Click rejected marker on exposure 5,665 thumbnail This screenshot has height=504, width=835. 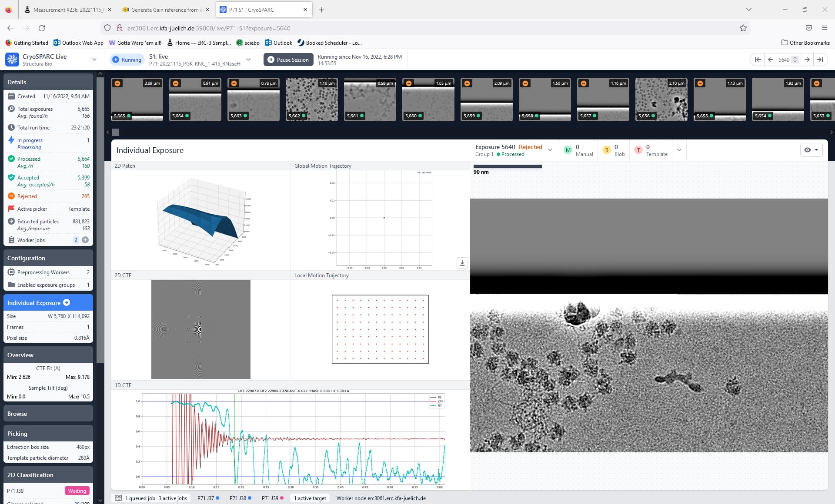[117, 83]
